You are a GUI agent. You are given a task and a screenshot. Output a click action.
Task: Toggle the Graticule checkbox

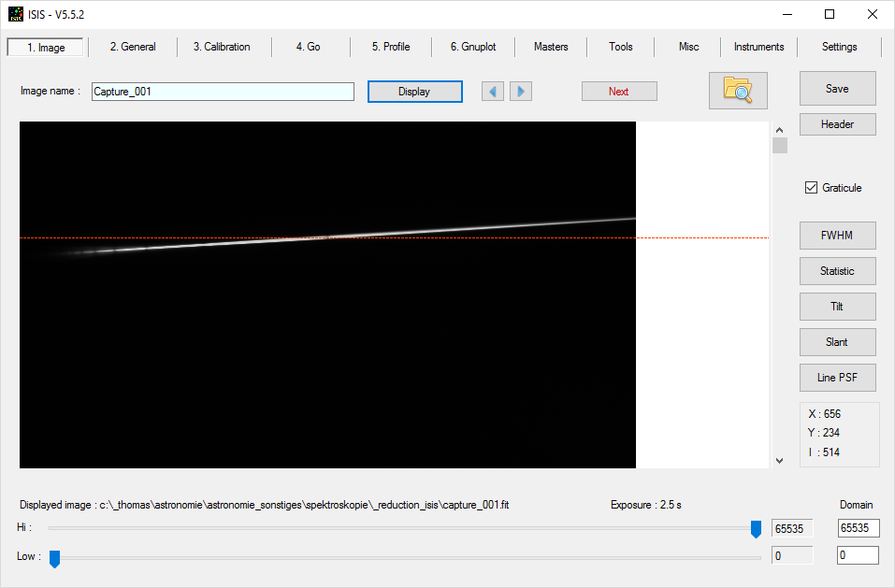tap(811, 188)
